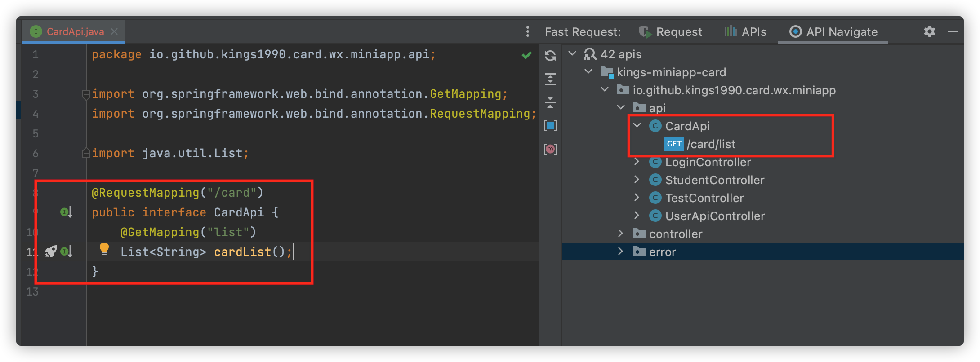The image size is (980, 362).
Task: Select the LoginController tree item
Action: [708, 162]
